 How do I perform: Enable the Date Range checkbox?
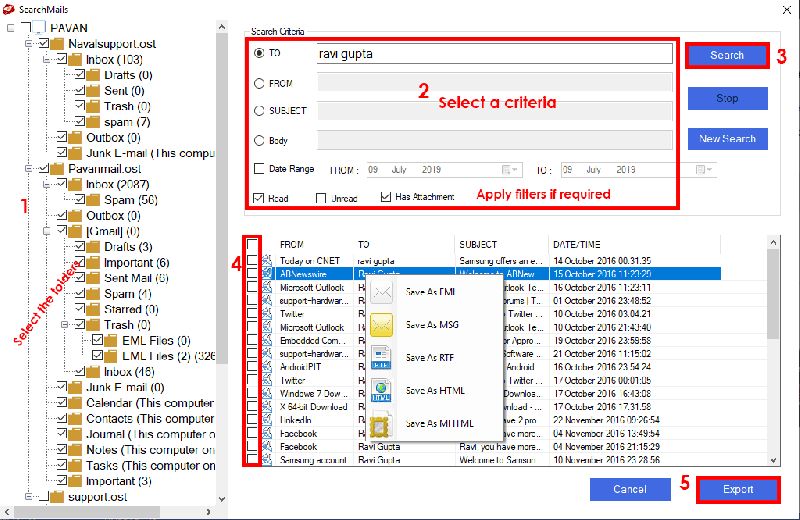(x=260, y=169)
